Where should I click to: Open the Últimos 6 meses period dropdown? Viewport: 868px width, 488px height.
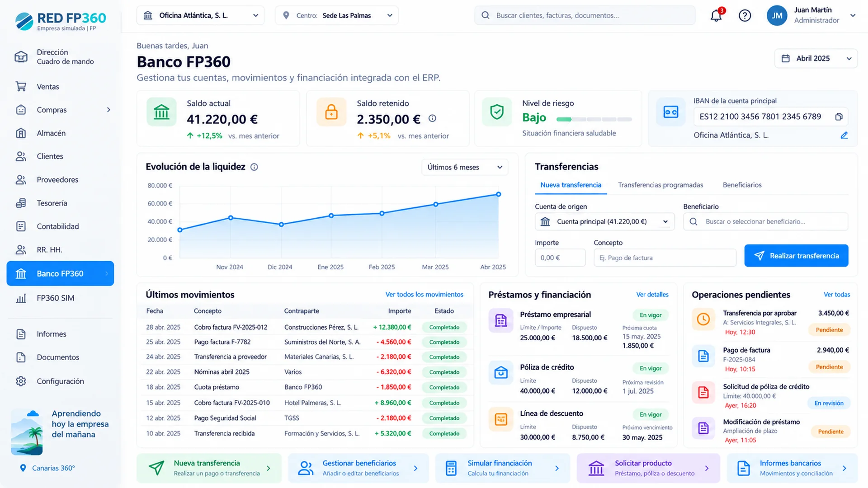(465, 167)
